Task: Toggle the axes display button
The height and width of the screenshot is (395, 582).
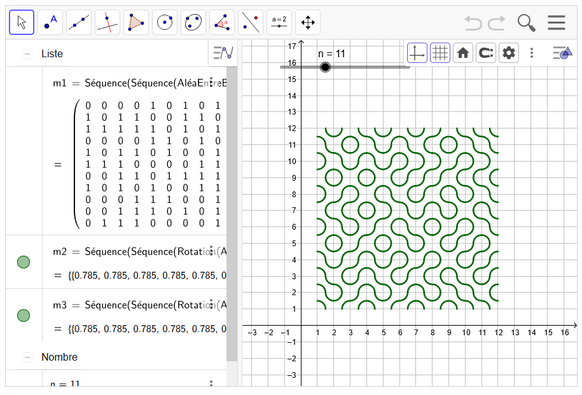Action: click(x=417, y=53)
